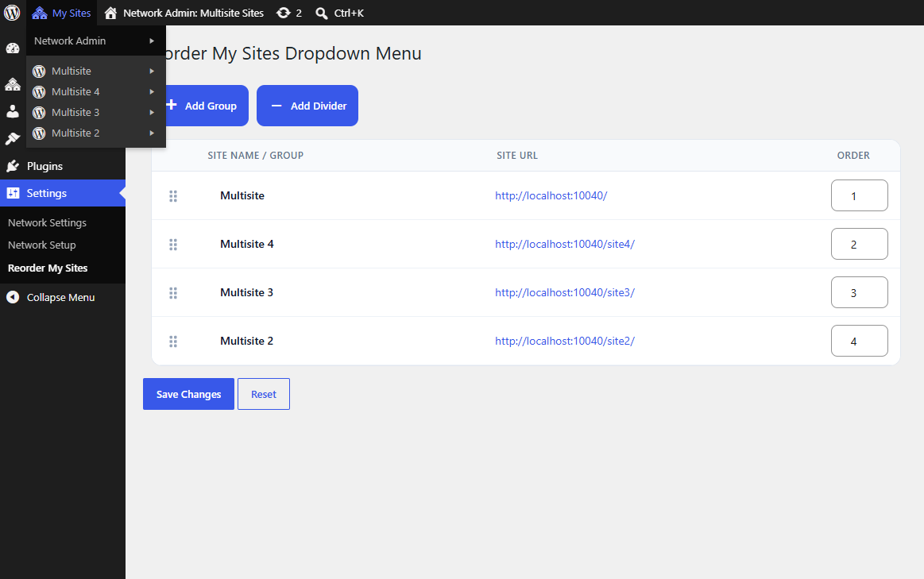This screenshot has height=579, width=924.
Task: Click minus icon on Add Divider
Action: click(276, 106)
